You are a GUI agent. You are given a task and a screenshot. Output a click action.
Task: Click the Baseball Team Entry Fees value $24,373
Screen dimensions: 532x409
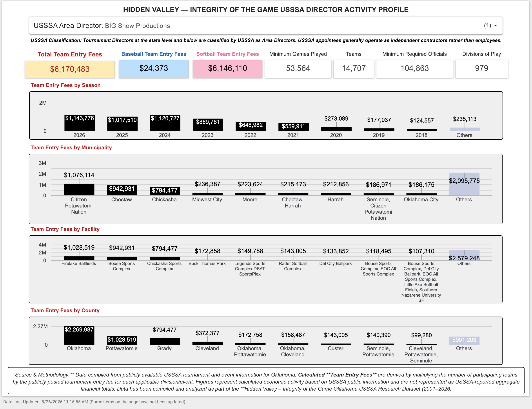[154, 68]
